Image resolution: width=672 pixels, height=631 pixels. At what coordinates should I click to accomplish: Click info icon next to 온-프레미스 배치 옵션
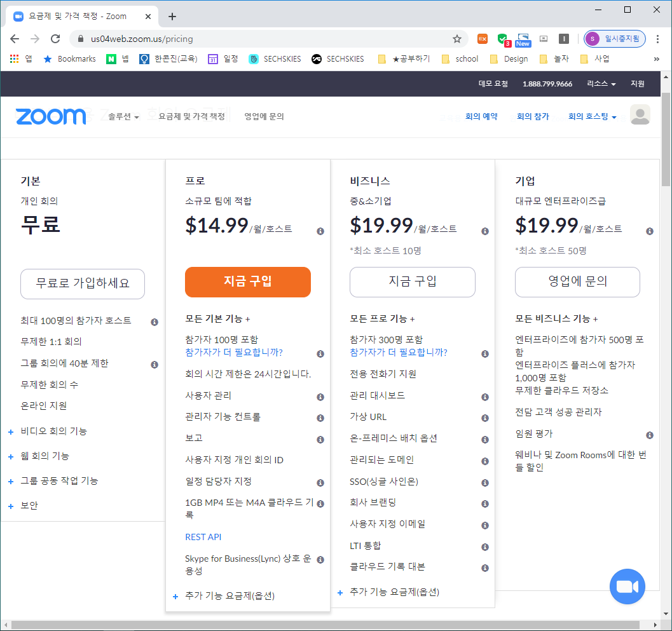(x=484, y=440)
